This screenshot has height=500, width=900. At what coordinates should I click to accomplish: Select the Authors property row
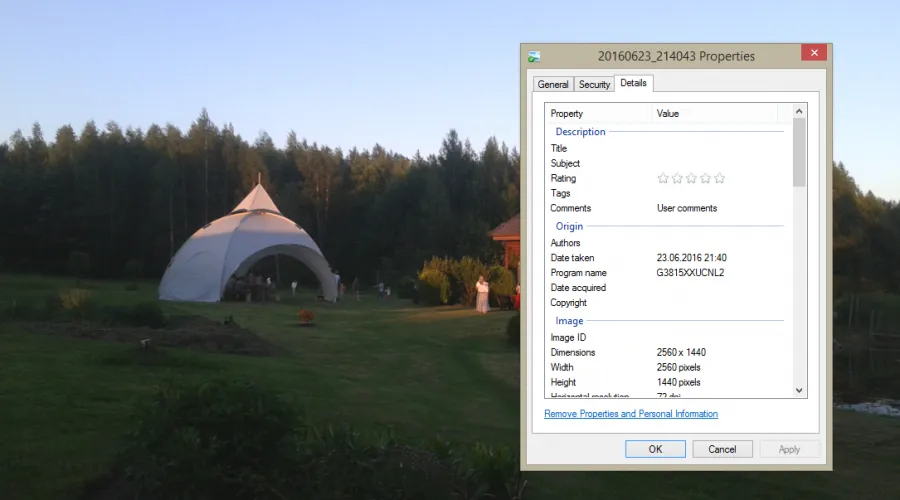click(x=669, y=243)
